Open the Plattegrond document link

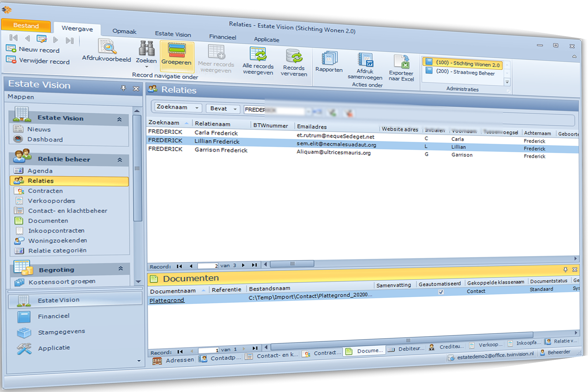[x=167, y=300]
